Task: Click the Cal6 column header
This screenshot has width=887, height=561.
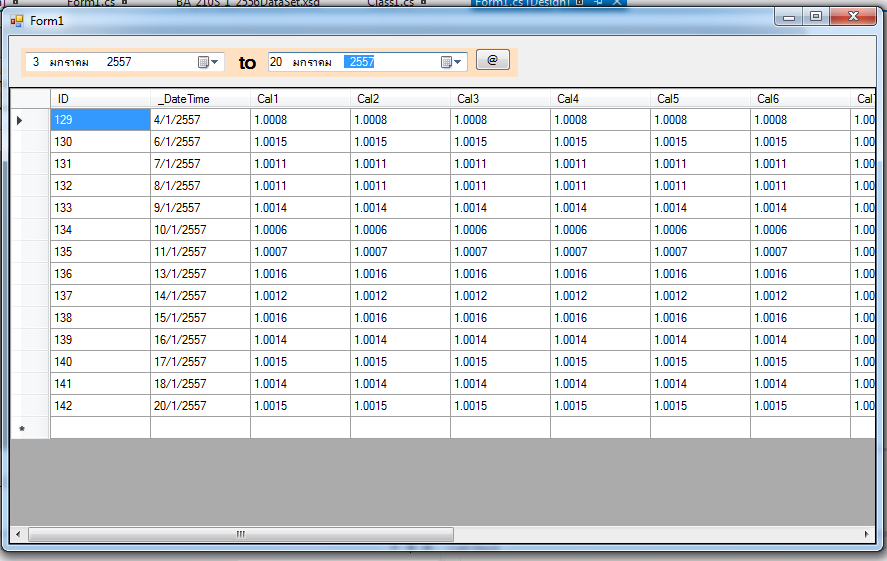Action: pos(800,99)
